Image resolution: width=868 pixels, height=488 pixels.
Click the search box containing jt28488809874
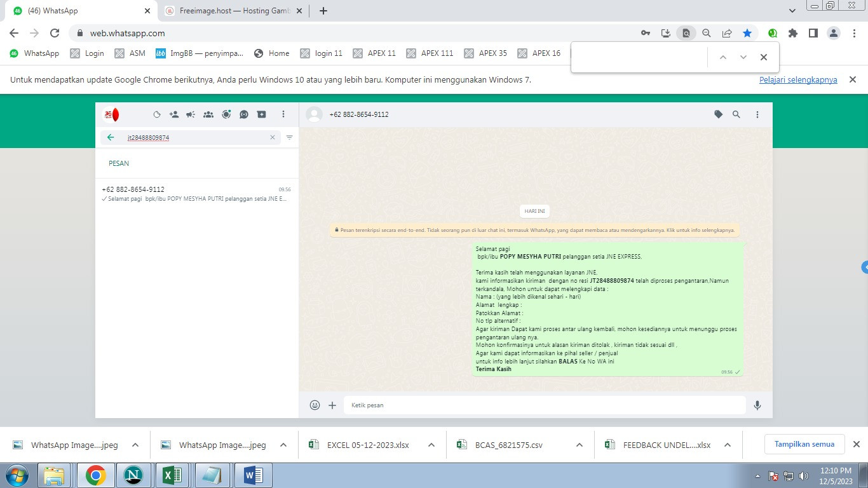pyautogui.click(x=191, y=137)
